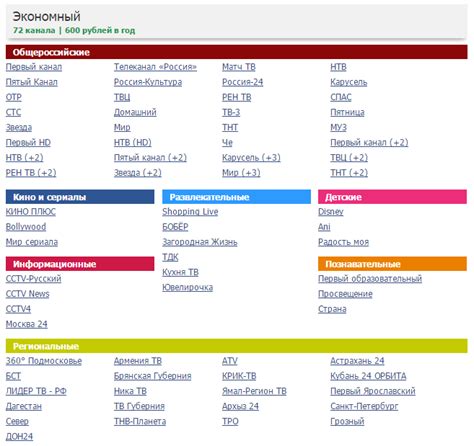
Task: Open the Телеканал «Россия» link
Action: pyautogui.click(x=155, y=67)
